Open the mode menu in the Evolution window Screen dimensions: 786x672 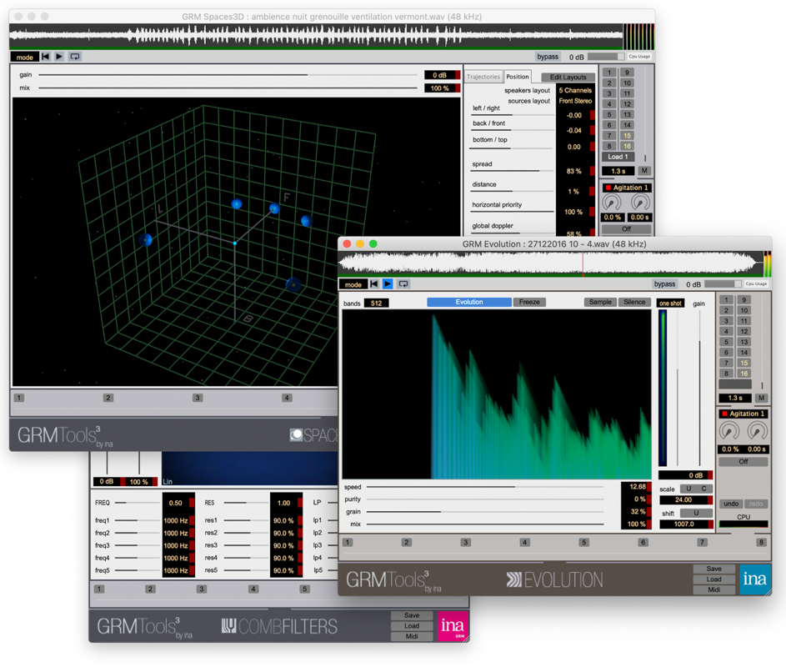(353, 284)
